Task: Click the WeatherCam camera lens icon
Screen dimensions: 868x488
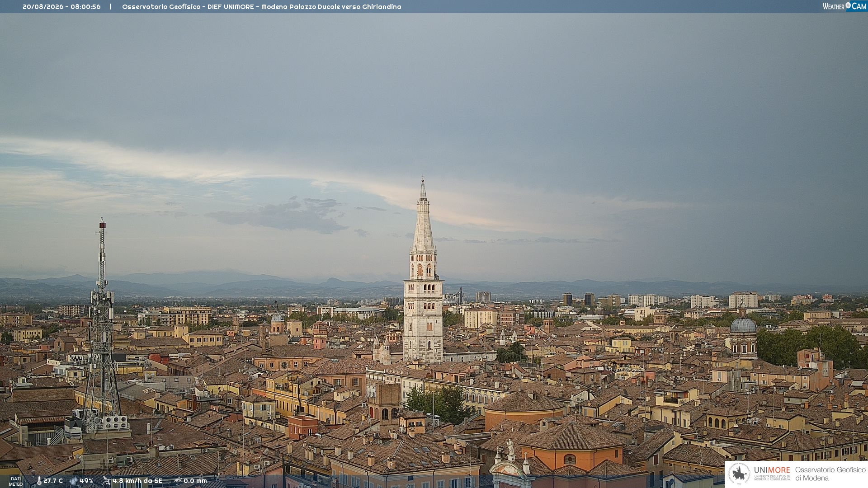Action: [x=848, y=6]
